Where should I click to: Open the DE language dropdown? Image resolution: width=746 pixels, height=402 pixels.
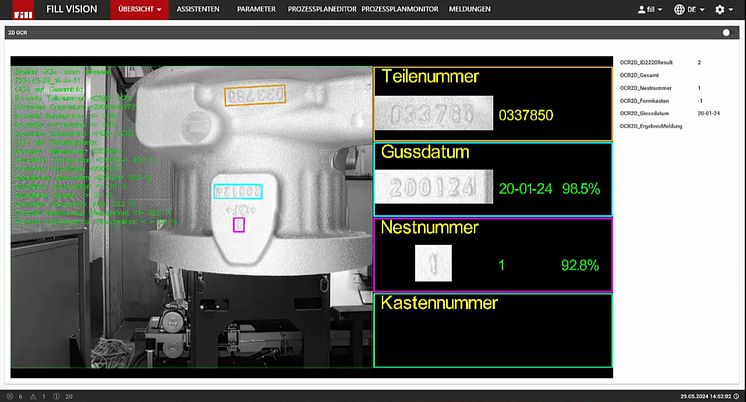tap(694, 9)
